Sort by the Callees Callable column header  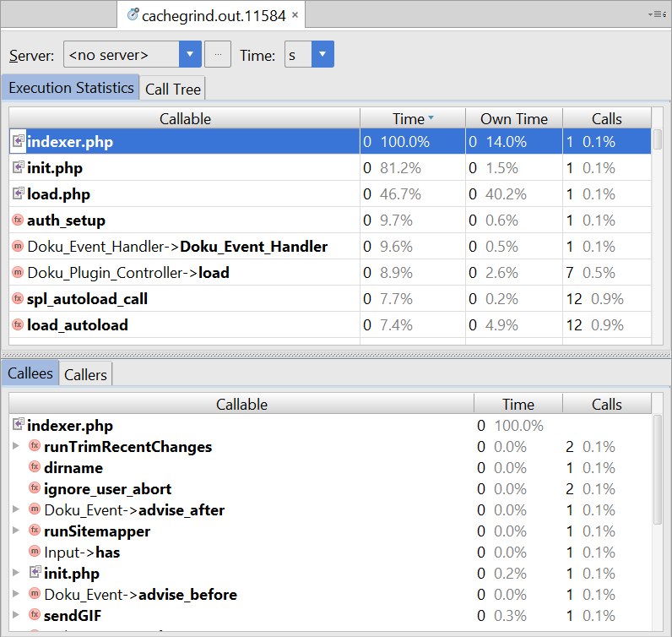click(241, 404)
